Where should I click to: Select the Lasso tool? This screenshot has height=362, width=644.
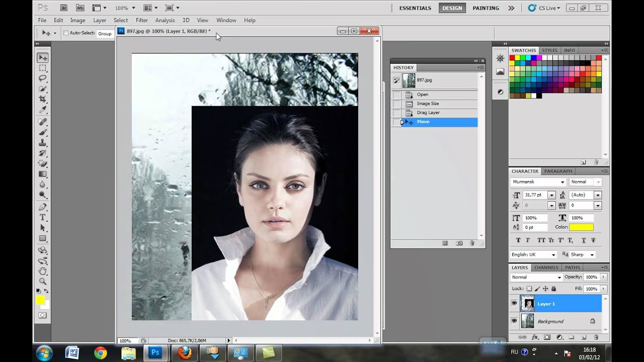coord(43,78)
